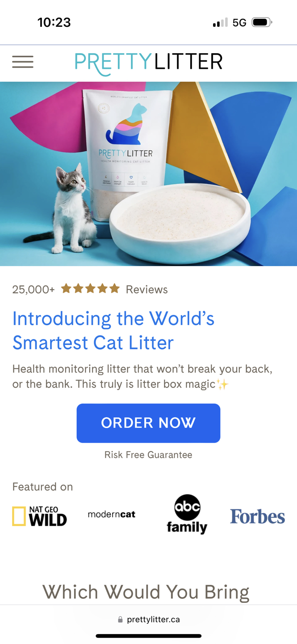Tap the cellular signal bars indicator

(220, 22)
